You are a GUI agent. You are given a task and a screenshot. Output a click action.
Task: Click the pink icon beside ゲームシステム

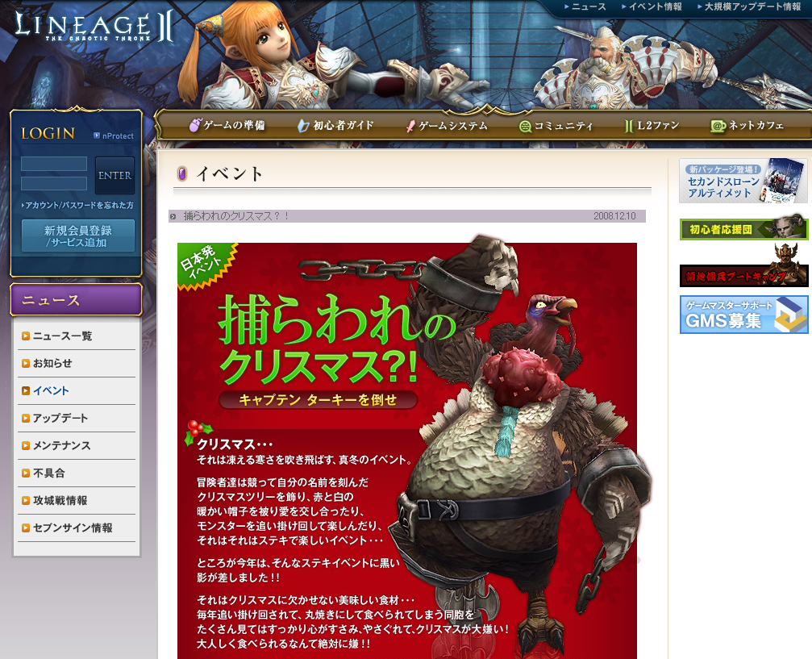(x=410, y=126)
